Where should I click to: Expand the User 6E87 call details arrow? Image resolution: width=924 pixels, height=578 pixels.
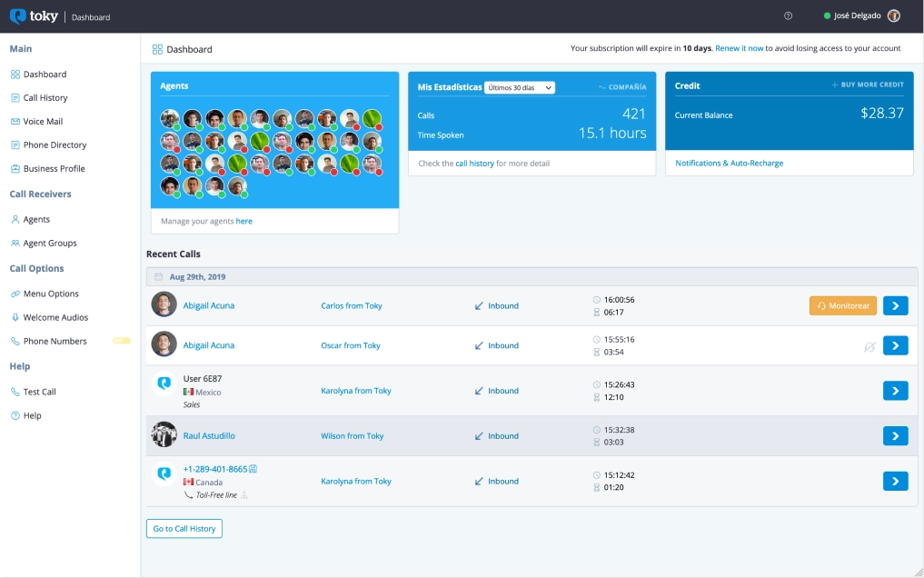pos(895,391)
